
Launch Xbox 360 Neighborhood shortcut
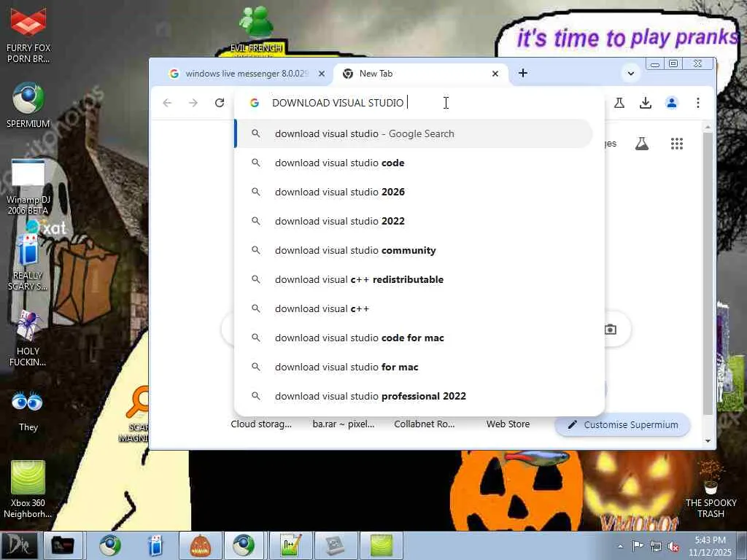(x=28, y=489)
